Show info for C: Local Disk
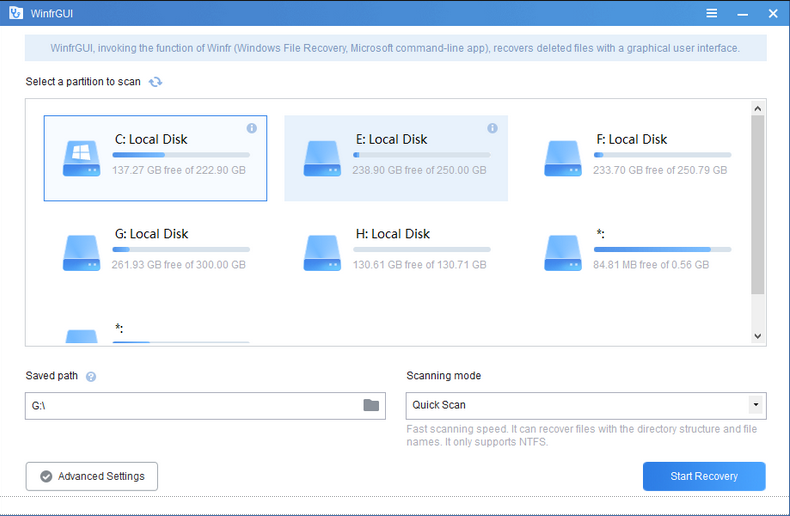Image resolution: width=790 pixels, height=516 pixels. [x=251, y=128]
